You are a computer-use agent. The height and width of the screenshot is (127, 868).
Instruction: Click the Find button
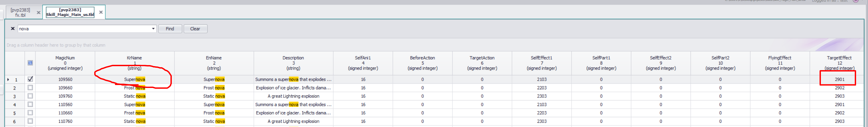pos(170,29)
